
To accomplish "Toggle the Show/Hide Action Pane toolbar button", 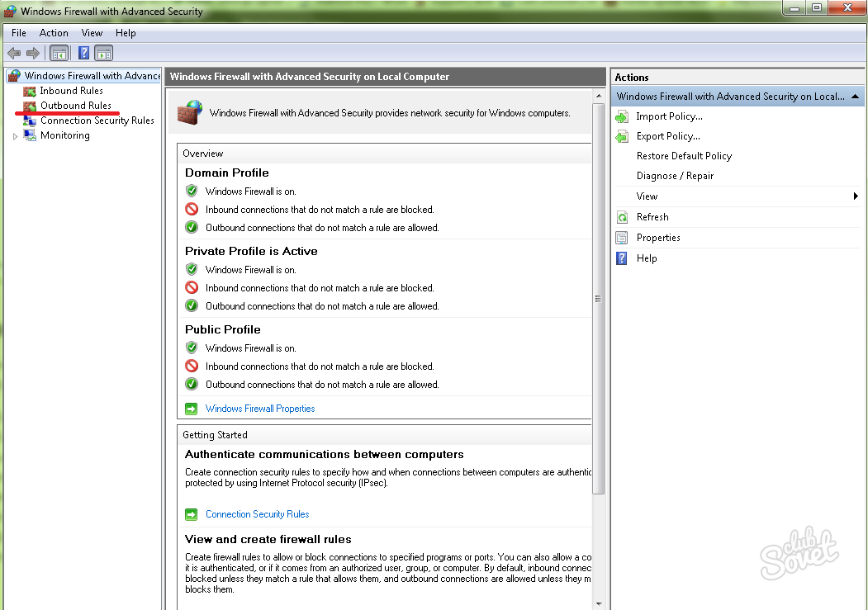I will (x=103, y=54).
